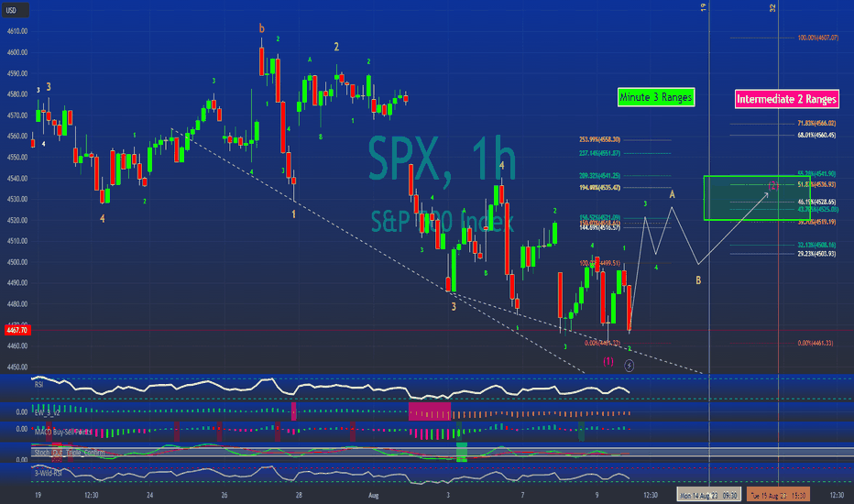Select the 253.99%(4558.30) extension level label
854x504 pixels.
[599, 140]
